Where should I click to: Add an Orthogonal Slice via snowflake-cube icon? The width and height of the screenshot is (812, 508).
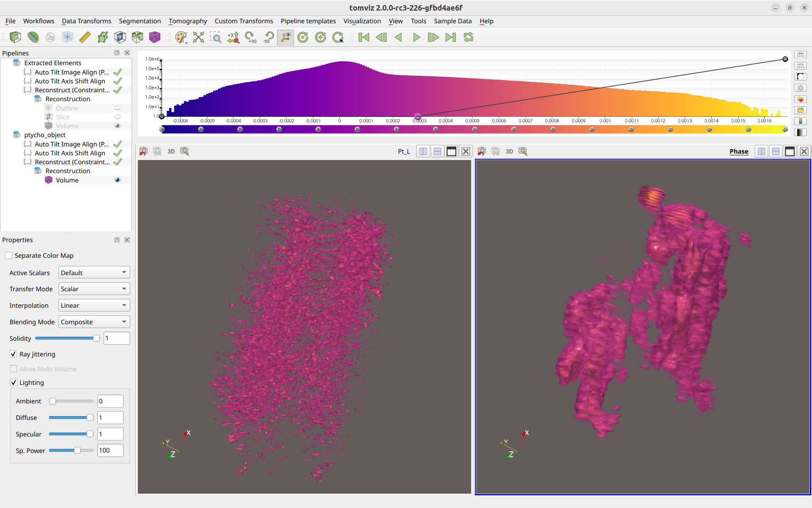[x=68, y=37]
